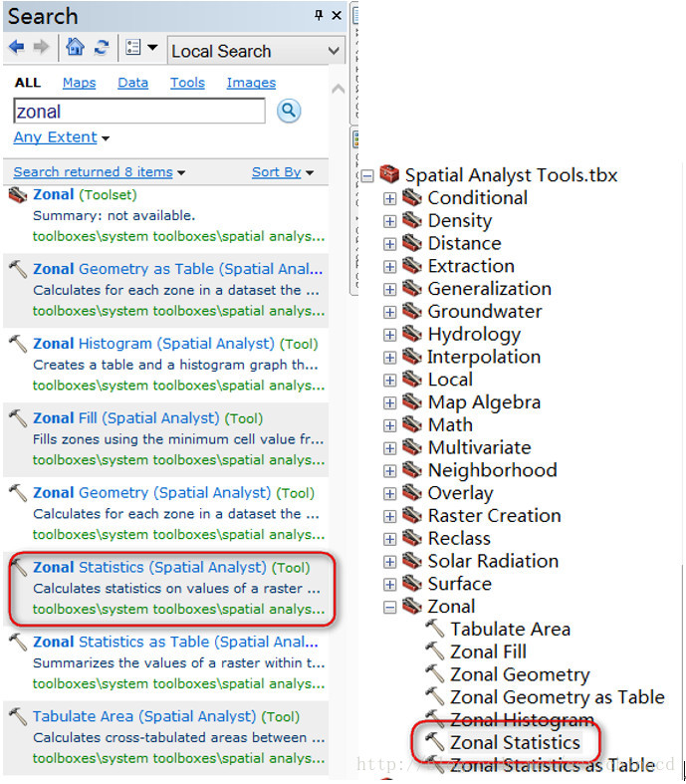Open Zonal Statistics as Table result
The width and height of the screenshot is (686, 784).
(x=175, y=642)
